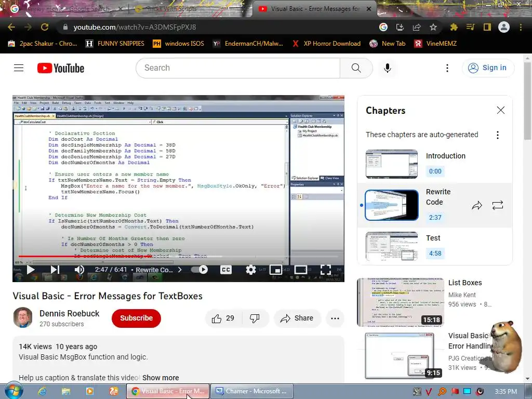The width and height of the screenshot is (532, 399).
Task: Toggle autoplay switch
Action: click(x=199, y=270)
